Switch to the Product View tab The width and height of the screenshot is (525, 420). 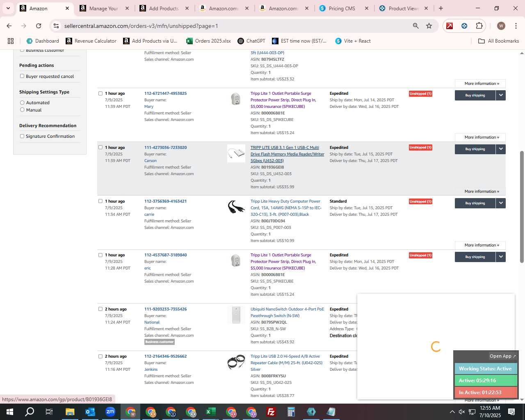pyautogui.click(x=403, y=8)
